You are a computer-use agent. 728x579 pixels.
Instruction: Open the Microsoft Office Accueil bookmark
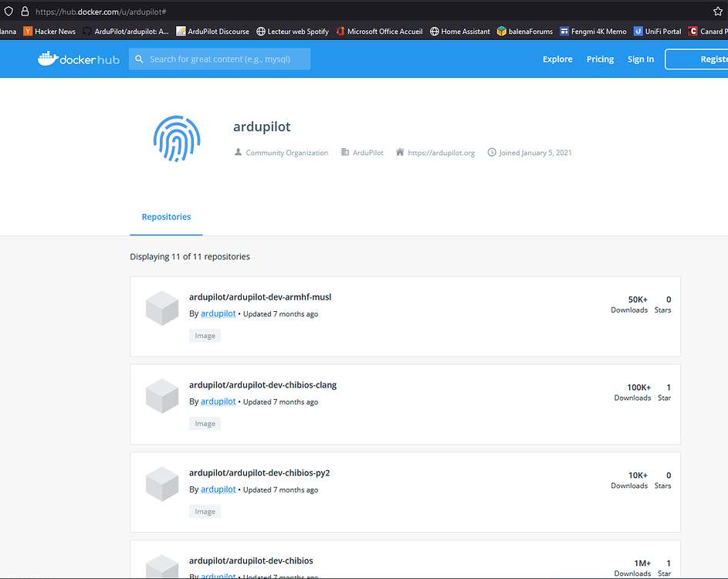(382, 31)
